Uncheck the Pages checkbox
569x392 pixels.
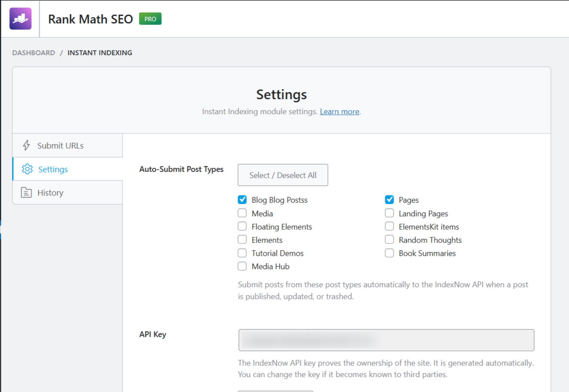coord(389,200)
